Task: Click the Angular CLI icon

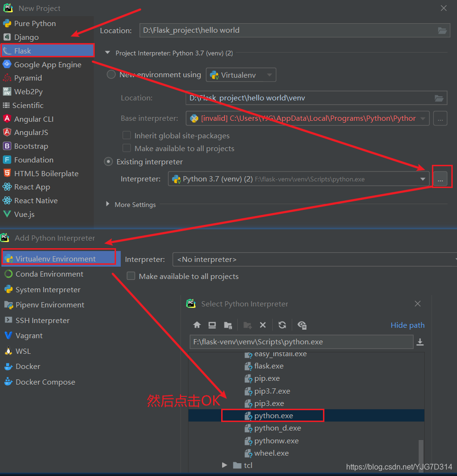Action: point(7,119)
